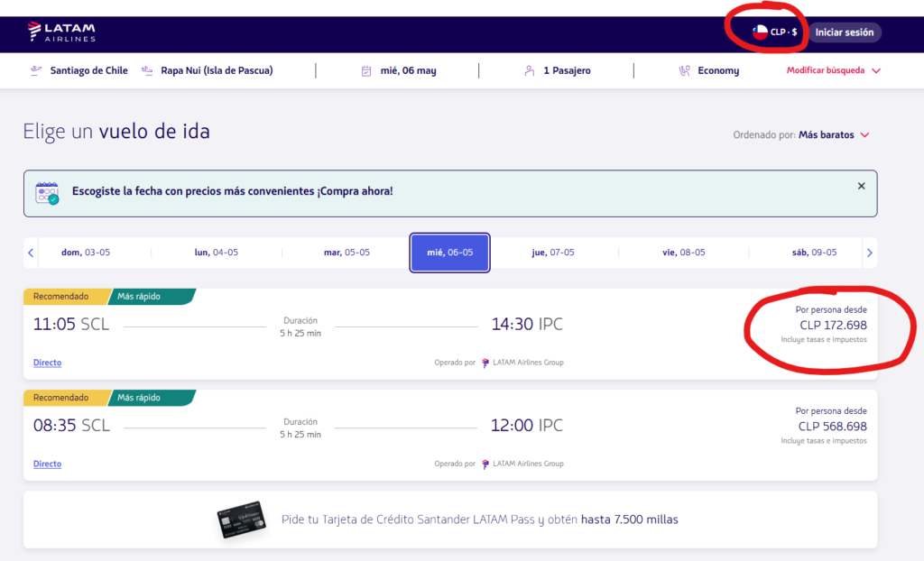Screen dimensions: 924x561
Task: Click Iniciar sesión button
Action: (x=844, y=32)
